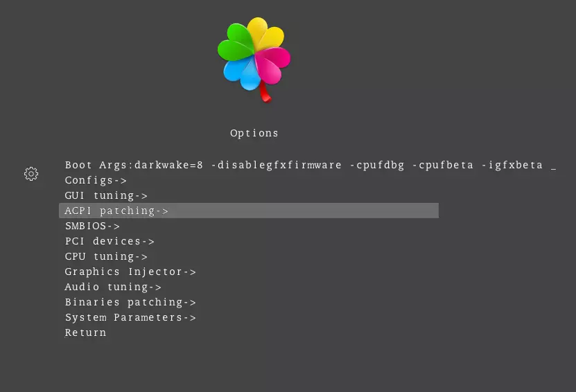Expand System Parameters
This screenshot has height=392, width=576.
pyautogui.click(x=130, y=318)
